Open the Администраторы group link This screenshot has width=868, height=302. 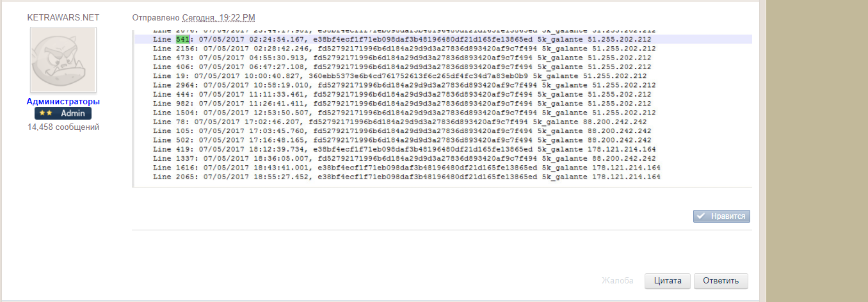63,101
